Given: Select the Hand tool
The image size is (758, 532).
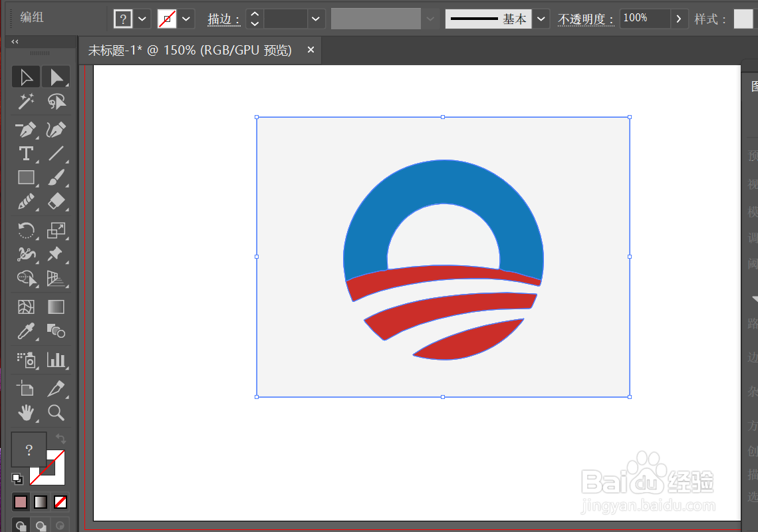Looking at the screenshot, I should coord(26,412).
